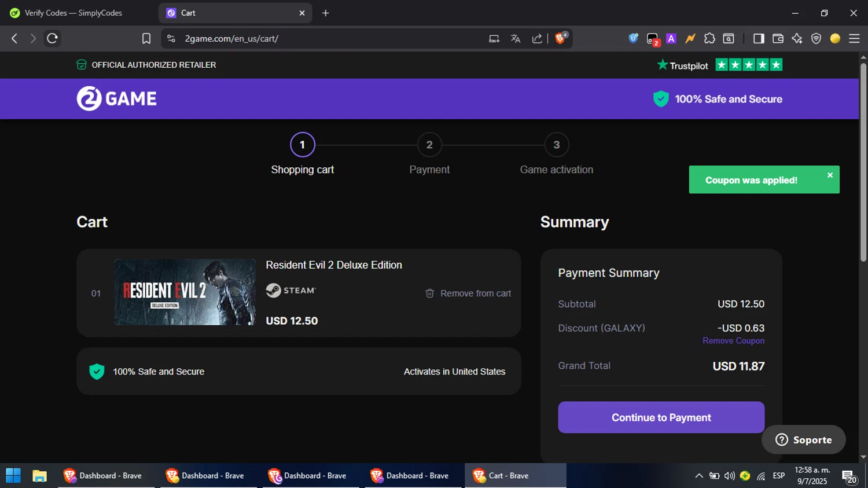Open the Soporte help button
Image resolution: width=868 pixels, height=488 pixels.
(803, 440)
